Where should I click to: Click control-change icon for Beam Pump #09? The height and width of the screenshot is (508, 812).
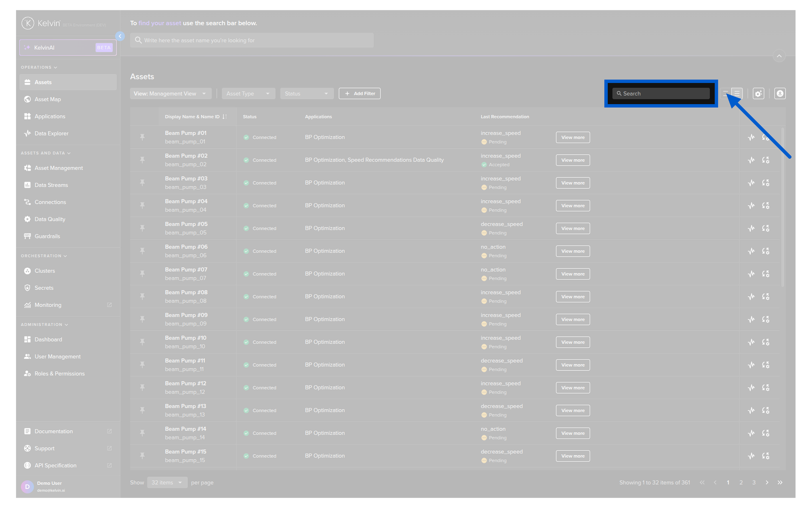point(765,319)
